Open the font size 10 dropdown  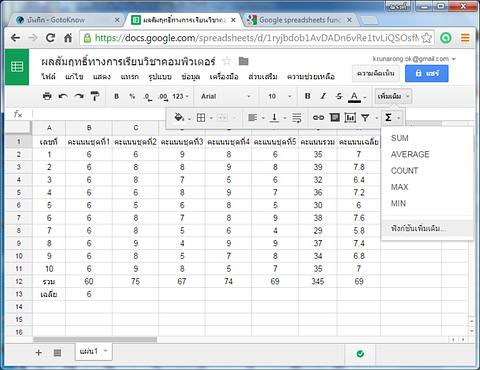(x=279, y=96)
